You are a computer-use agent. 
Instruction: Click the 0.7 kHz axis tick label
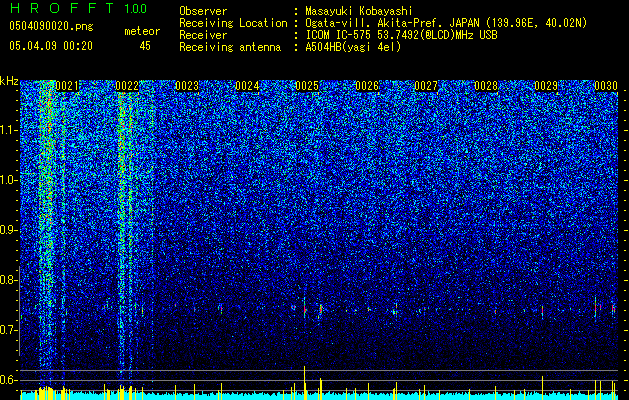9,330
